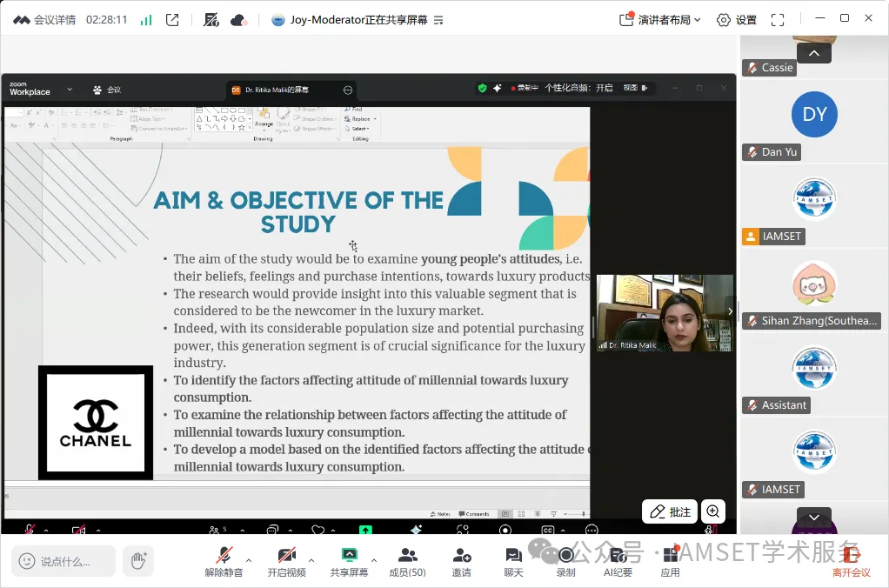
Task: Click the Zoom camera-off video icon
Action: point(79,531)
